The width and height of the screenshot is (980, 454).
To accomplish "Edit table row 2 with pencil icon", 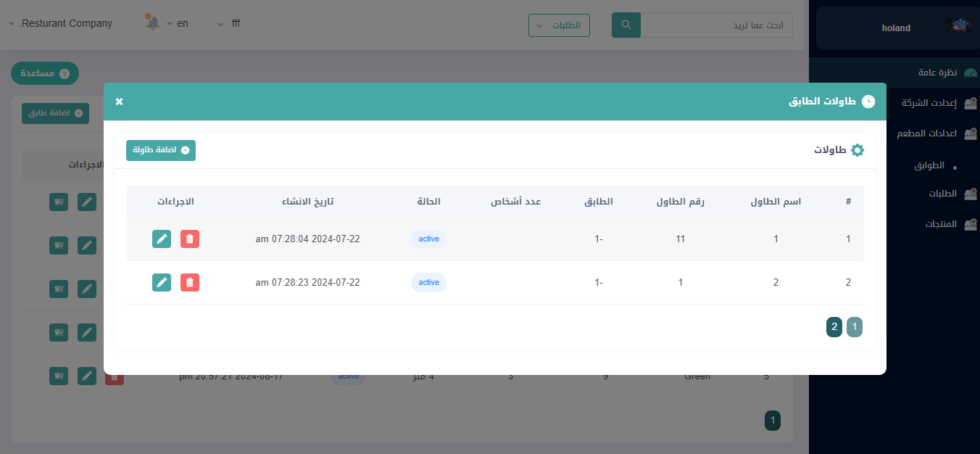I will 162,282.
